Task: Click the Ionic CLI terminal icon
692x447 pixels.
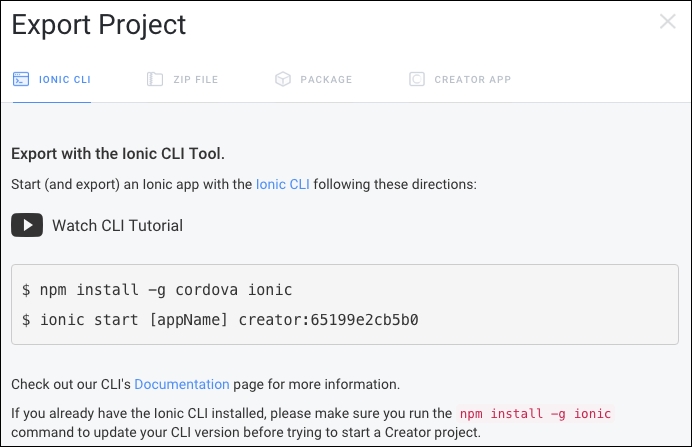Action: click(x=21, y=79)
